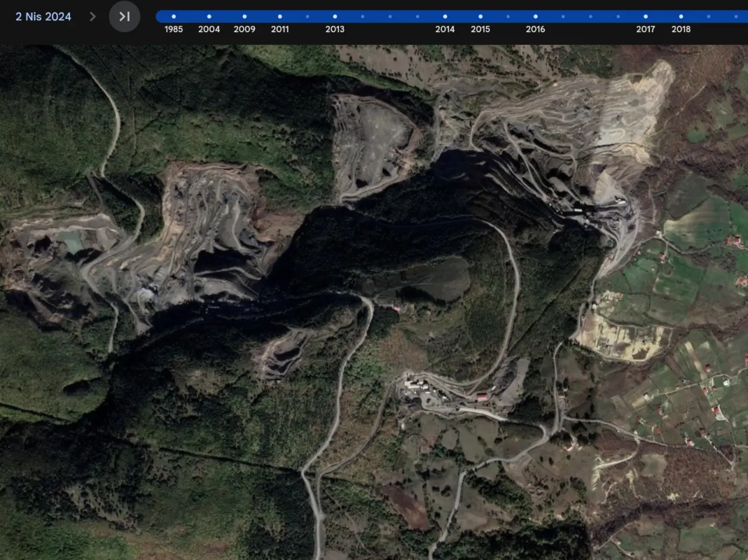Click the turquoise pond in the western quarry
Image resolution: width=748 pixels, height=560 pixels.
click(x=72, y=243)
